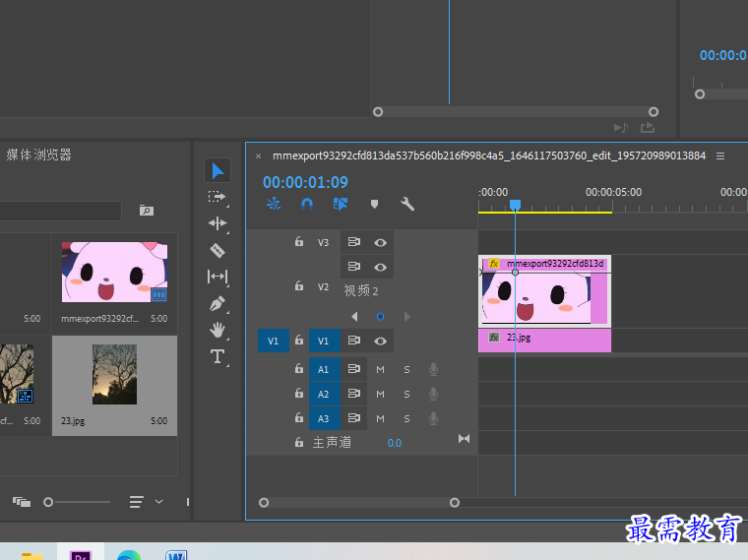Toggle sync lock for A1

pos(354,369)
